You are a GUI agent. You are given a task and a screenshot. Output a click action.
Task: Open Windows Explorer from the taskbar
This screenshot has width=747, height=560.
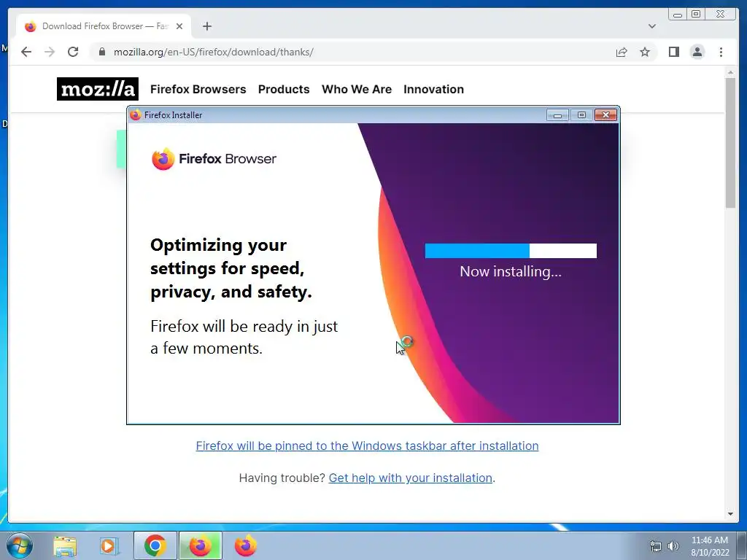click(65, 545)
